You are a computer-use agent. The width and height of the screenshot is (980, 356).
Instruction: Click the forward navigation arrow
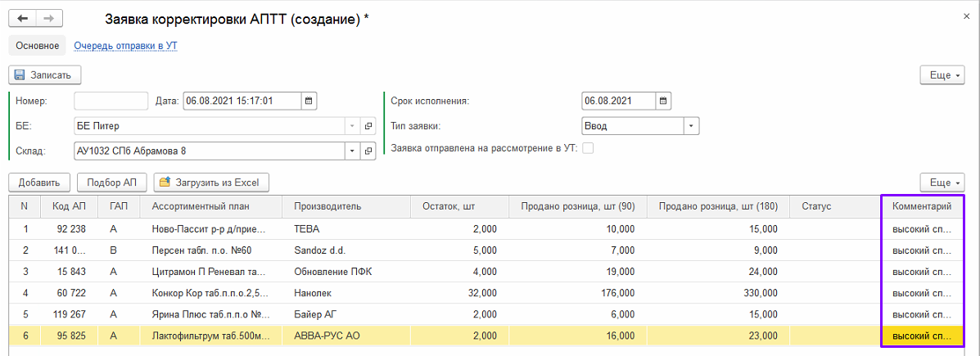[x=48, y=19]
